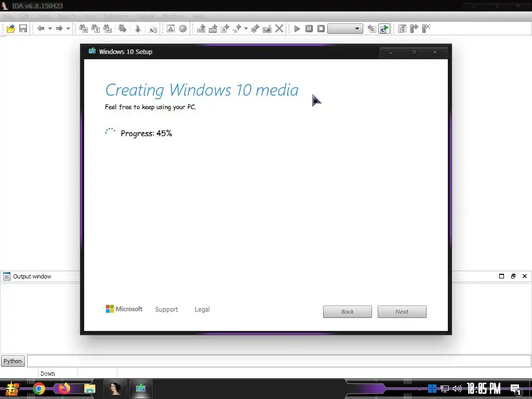532x399 pixels.
Task: Click the Python button beside command line
Action: tap(13, 361)
